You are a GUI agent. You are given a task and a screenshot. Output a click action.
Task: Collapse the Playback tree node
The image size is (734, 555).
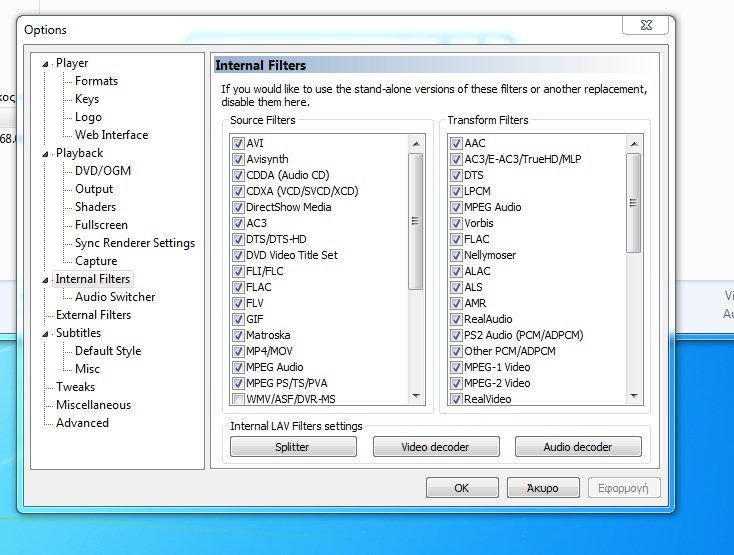[45, 154]
